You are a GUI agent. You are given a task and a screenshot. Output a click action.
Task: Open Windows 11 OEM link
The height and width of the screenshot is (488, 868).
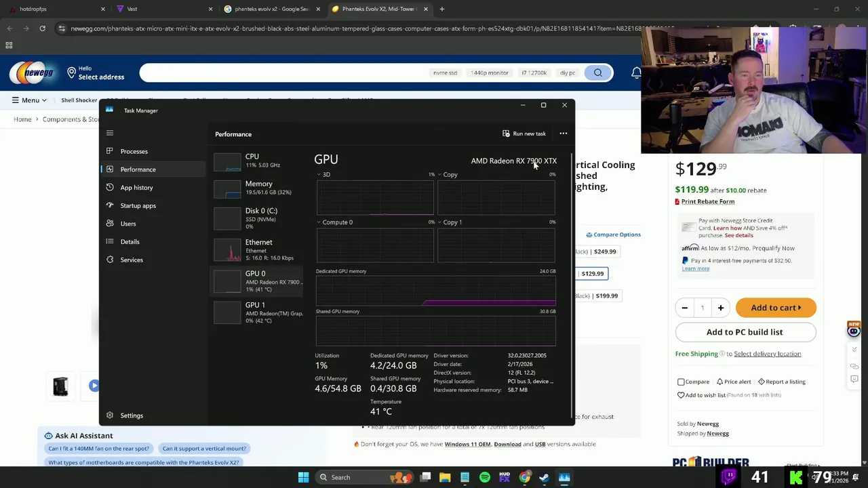[x=467, y=444]
